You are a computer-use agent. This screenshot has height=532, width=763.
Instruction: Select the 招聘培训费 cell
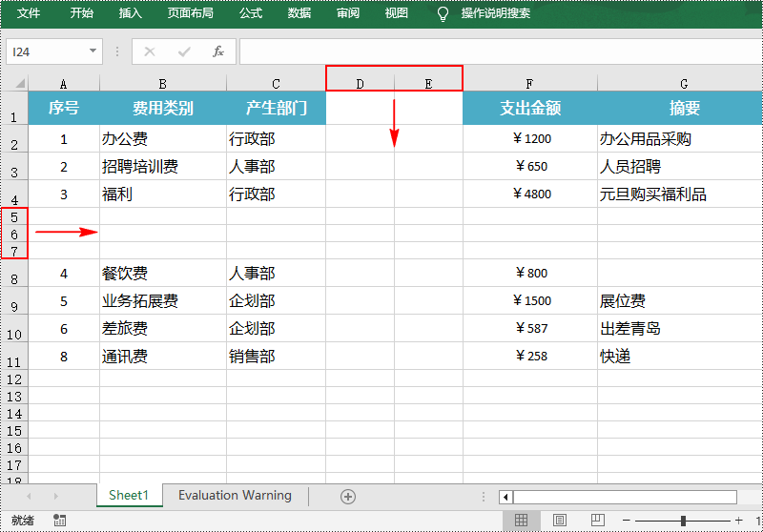[x=163, y=167]
